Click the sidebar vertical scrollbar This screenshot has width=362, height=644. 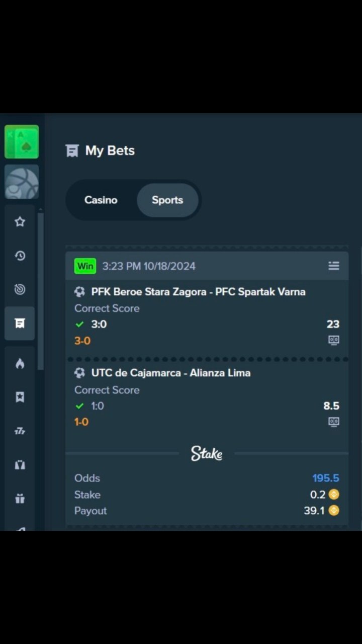(41, 291)
